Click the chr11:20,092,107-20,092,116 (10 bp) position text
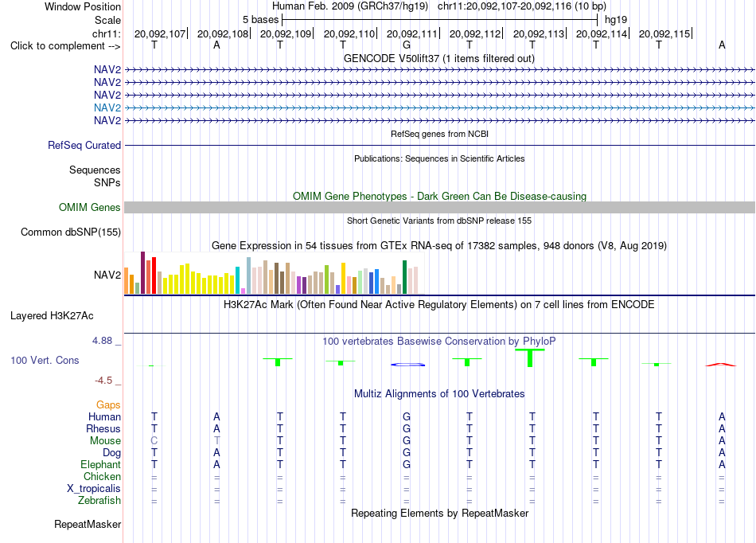 click(522, 6)
